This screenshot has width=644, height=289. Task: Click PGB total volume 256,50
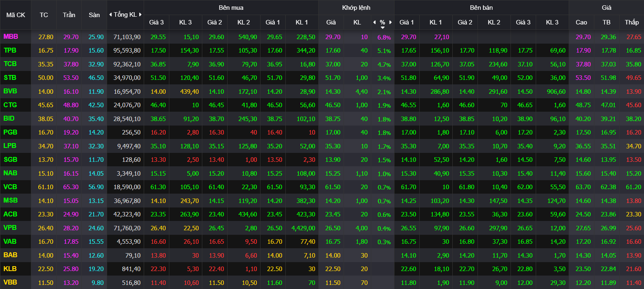tap(131, 132)
